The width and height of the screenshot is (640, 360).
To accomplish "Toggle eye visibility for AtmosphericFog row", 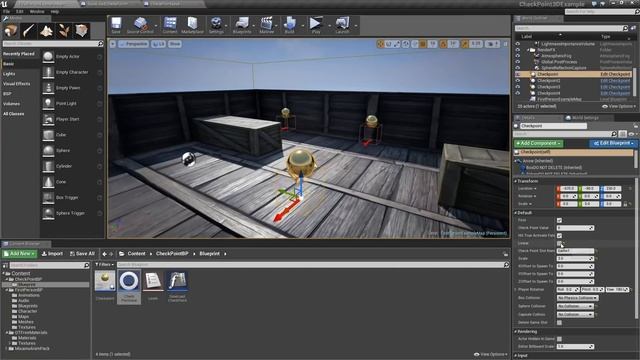I will point(518,56).
